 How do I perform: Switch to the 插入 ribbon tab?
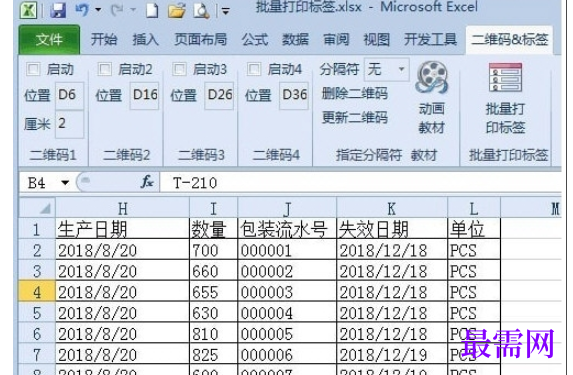[x=145, y=39]
